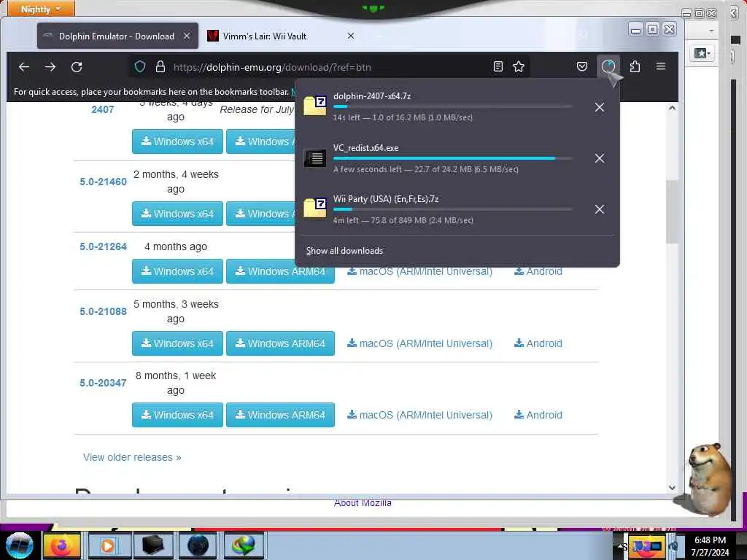Download Android build for 5.0-20347
This screenshot has height=560, width=747.
pyautogui.click(x=538, y=415)
